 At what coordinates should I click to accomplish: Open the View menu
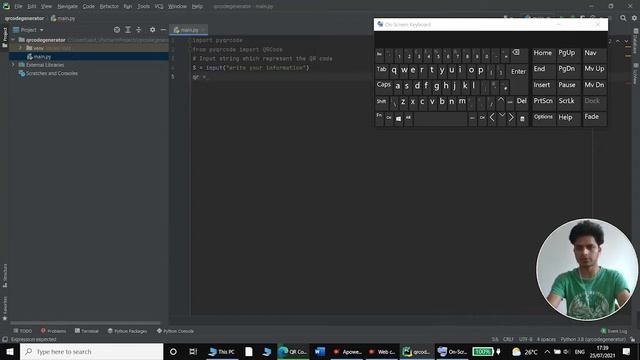pos(46,7)
